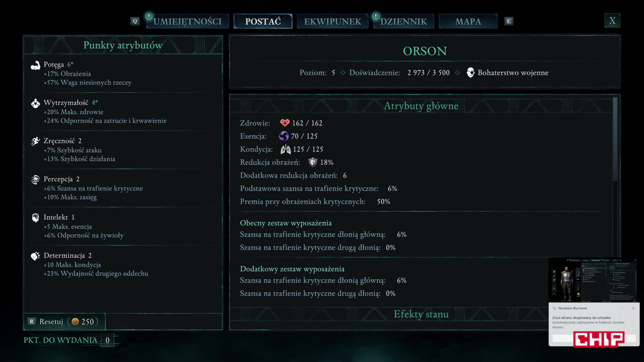644x362 pixels.
Task: Click the Percepcja eye icon
Action: (x=35, y=179)
